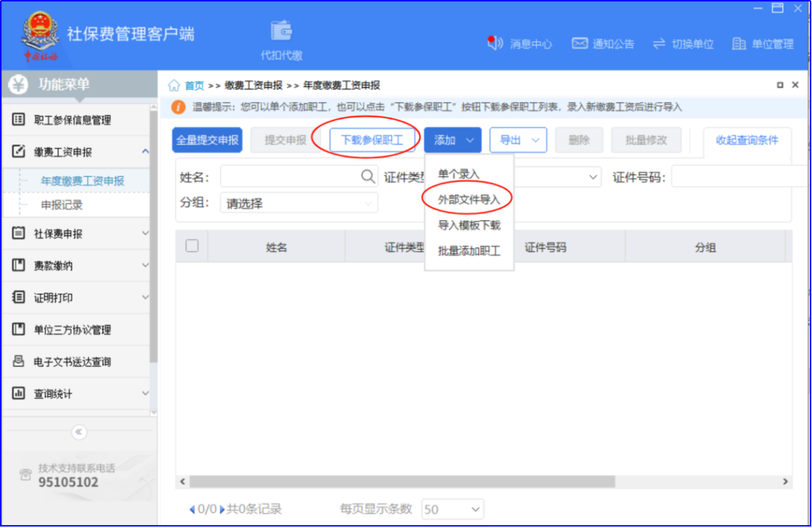Click the national emblem logo

(40, 36)
